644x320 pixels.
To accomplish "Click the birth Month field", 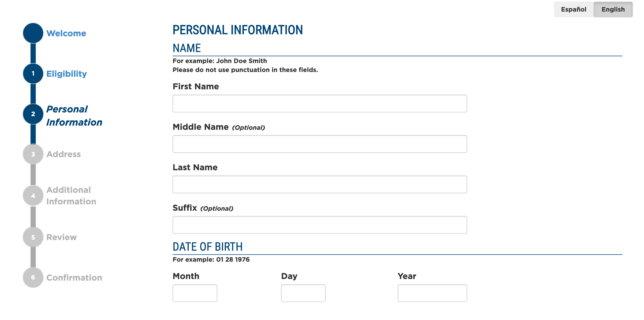I will (195, 293).
